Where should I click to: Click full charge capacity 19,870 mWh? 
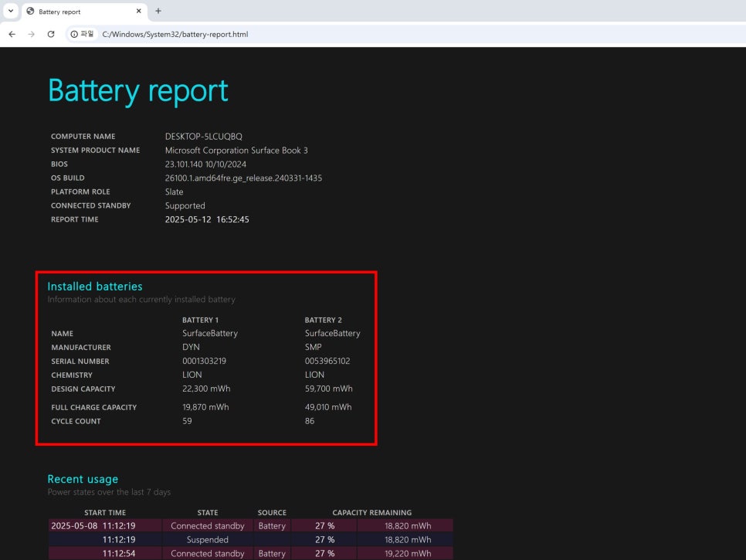click(x=205, y=407)
